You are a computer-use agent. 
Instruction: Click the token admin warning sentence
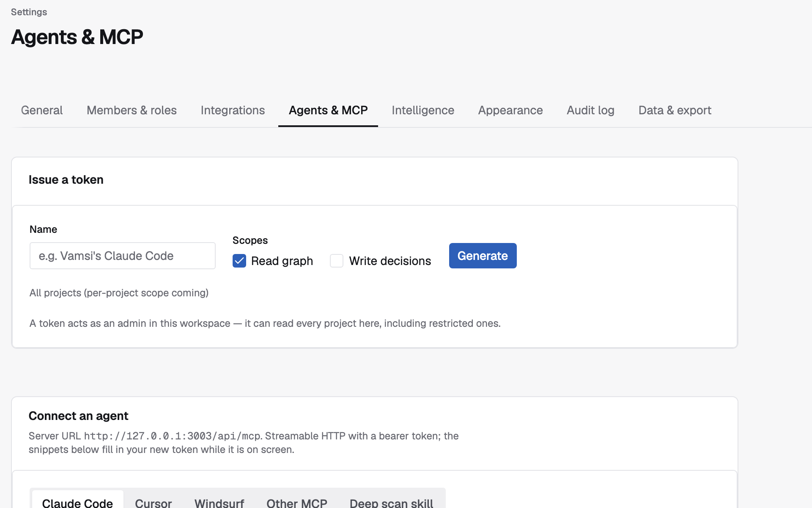[x=265, y=323]
